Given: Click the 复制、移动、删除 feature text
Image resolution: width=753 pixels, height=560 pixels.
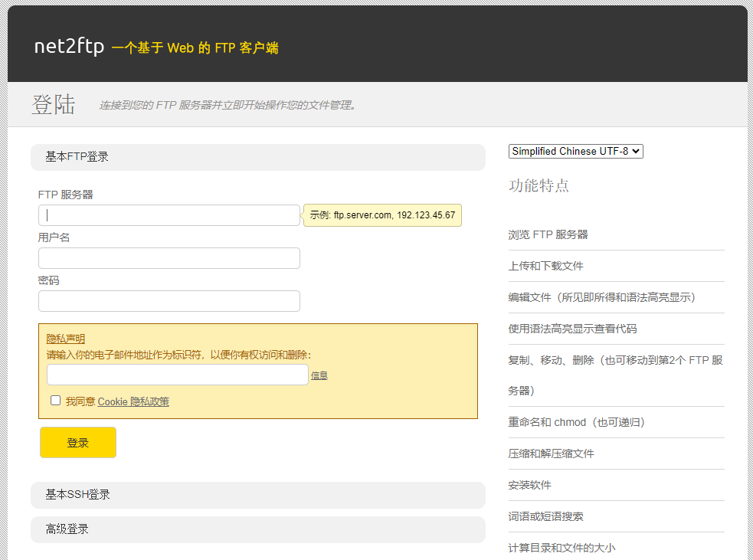Looking at the screenshot, I should point(616,375).
